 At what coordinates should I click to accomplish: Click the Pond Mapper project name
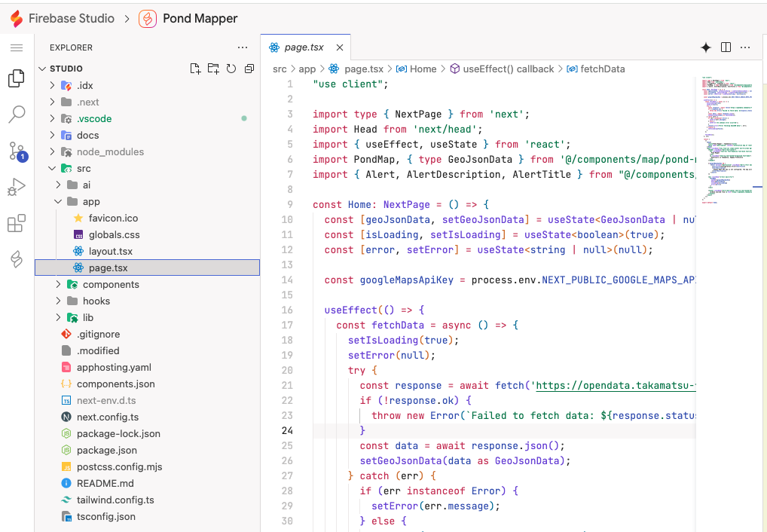(200, 19)
